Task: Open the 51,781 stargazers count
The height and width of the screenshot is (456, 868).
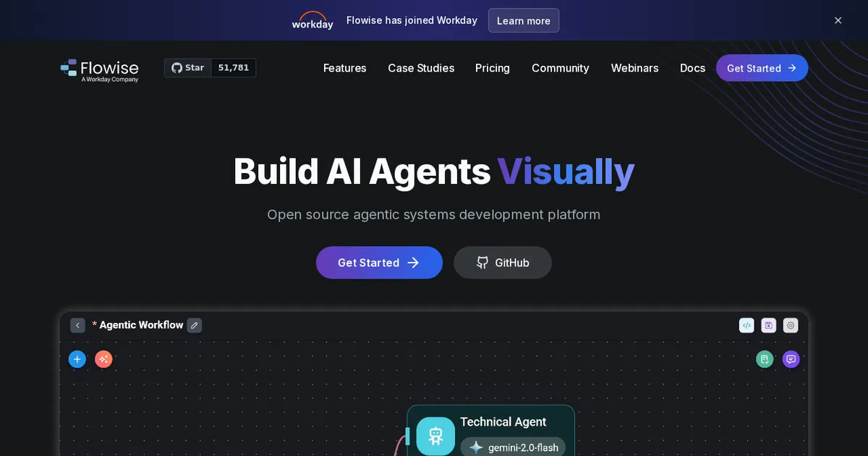Action: (234, 68)
